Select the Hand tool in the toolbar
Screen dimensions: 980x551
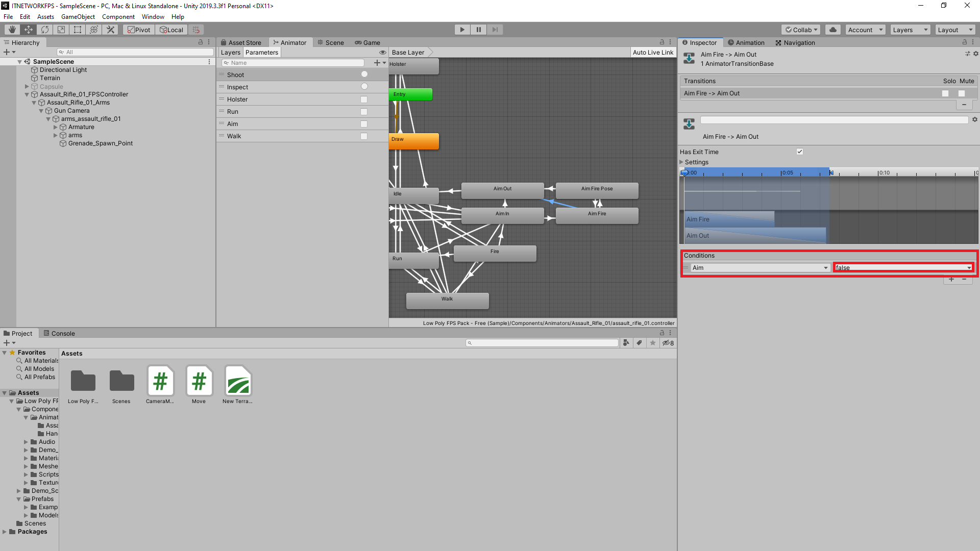tap(11, 29)
